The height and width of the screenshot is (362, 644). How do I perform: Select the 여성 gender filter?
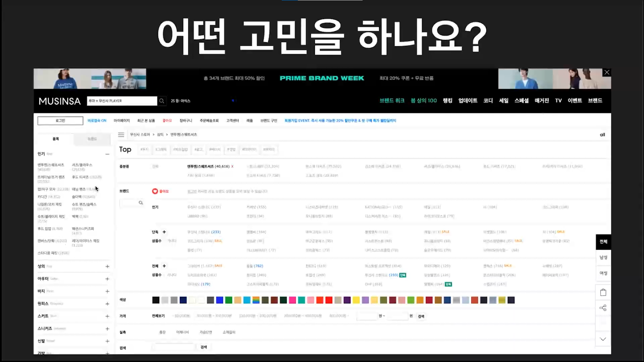[603, 273]
